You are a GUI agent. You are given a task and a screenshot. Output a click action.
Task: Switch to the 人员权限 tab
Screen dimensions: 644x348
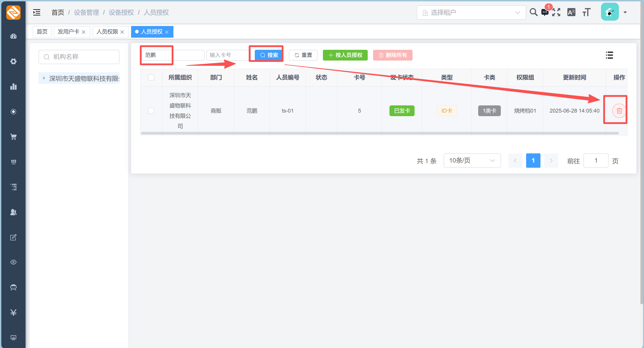107,32
